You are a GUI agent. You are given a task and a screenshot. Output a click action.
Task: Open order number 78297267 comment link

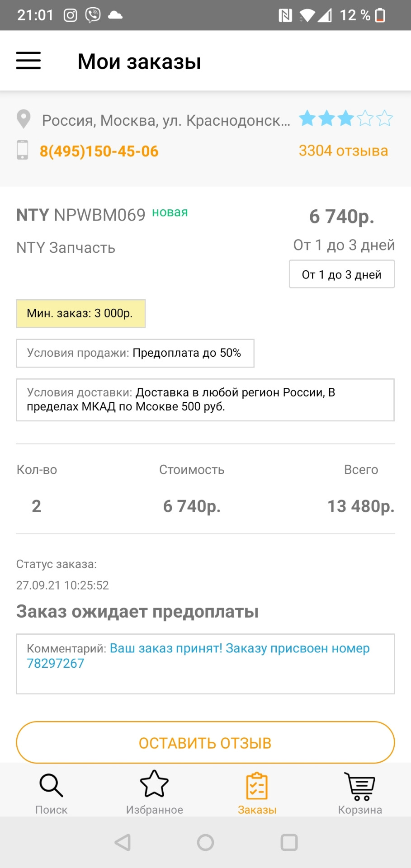tap(56, 664)
